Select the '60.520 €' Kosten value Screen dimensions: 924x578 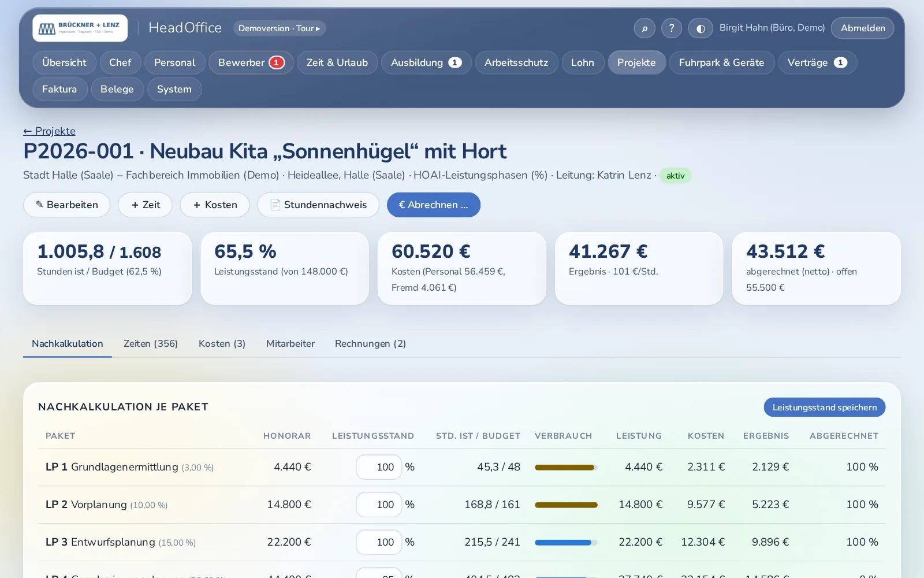pyautogui.click(x=431, y=251)
